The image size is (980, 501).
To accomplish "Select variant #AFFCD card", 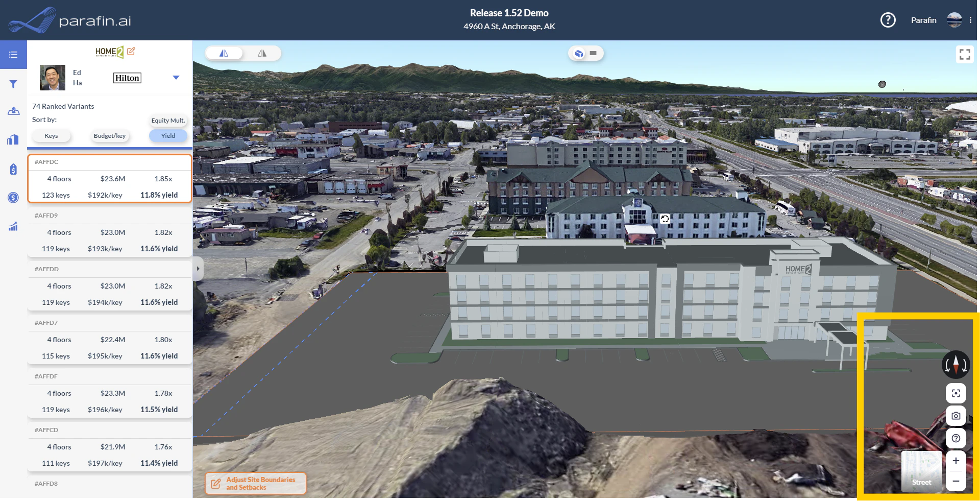I will [x=110, y=447].
